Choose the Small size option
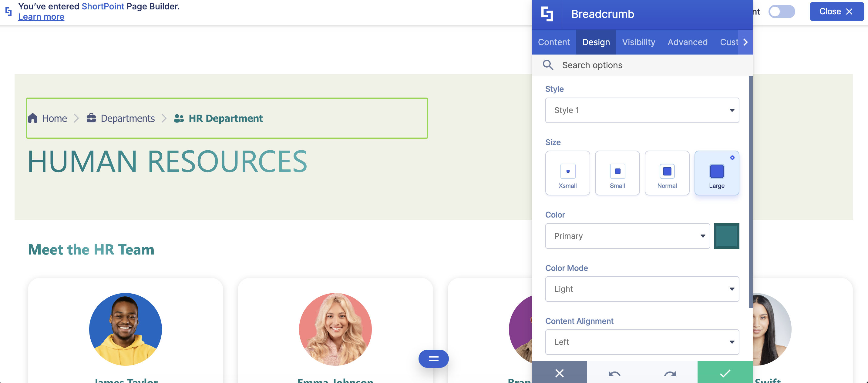This screenshot has width=868, height=383. (617, 173)
